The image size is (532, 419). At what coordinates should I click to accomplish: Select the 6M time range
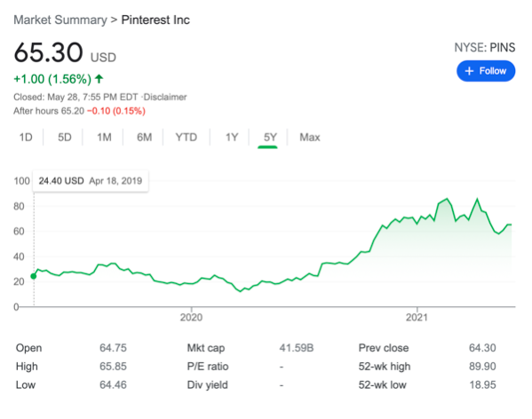coord(144,138)
